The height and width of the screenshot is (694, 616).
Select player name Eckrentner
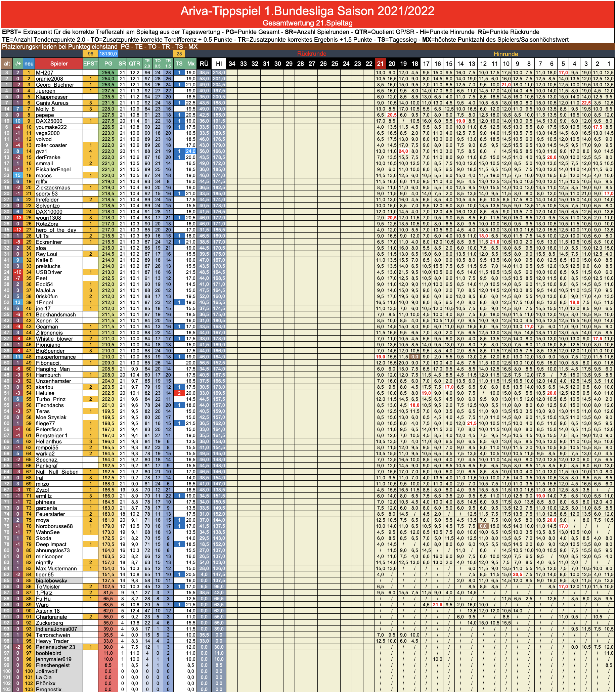[49, 242]
